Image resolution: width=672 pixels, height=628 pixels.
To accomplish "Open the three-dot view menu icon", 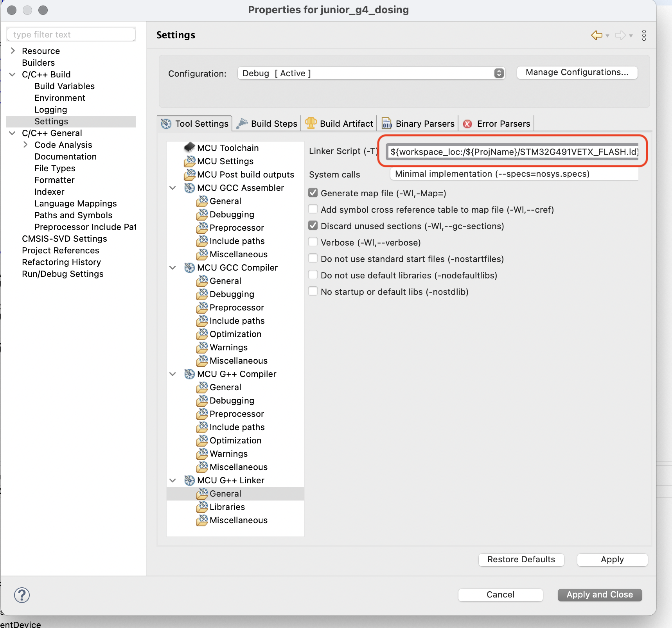I will pos(644,35).
